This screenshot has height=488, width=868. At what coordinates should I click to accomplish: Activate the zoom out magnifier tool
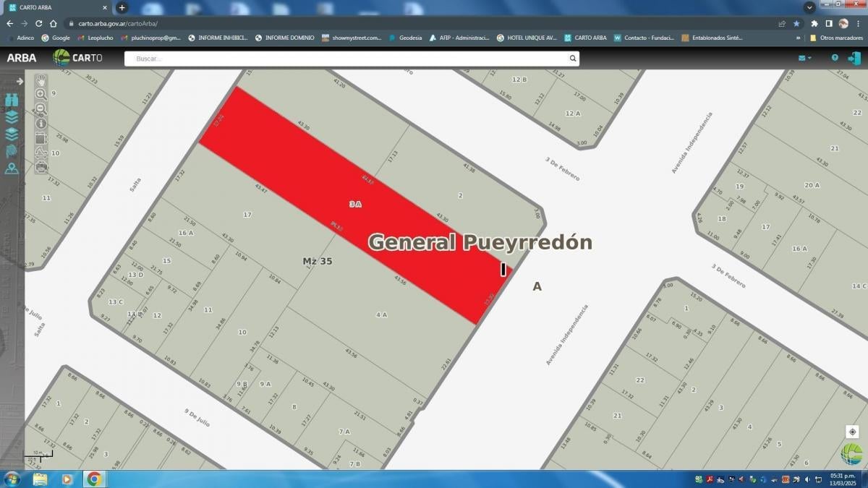pyautogui.click(x=41, y=109)
